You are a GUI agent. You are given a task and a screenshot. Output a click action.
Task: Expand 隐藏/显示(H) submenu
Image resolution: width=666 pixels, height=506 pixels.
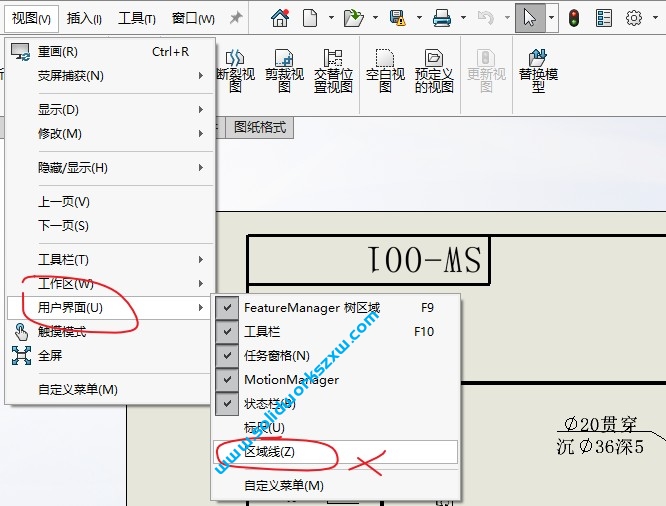click(x=110, y=168)
